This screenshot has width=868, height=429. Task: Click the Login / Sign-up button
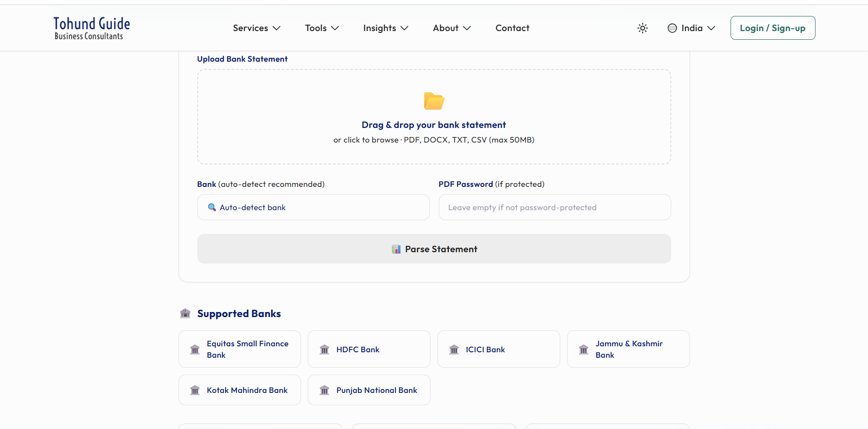(773, 28)
